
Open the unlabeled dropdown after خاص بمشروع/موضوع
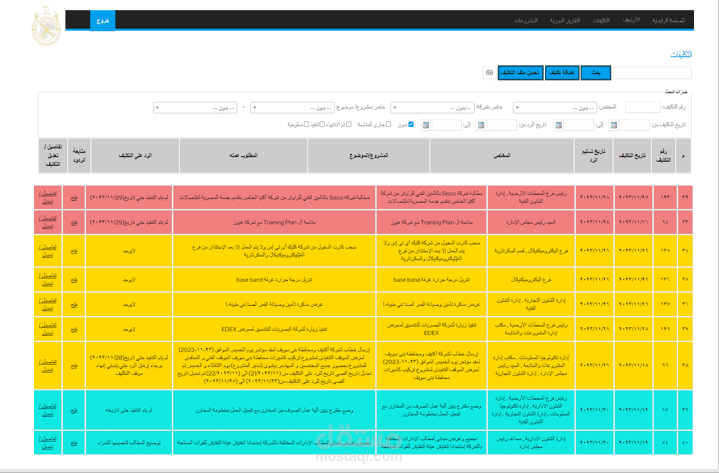195,108
